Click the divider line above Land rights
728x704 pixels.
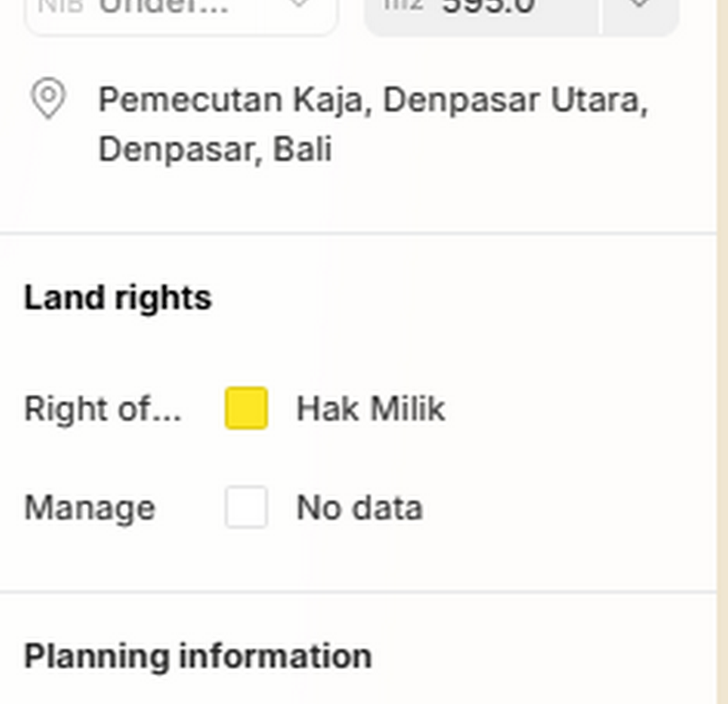[359, 233]
